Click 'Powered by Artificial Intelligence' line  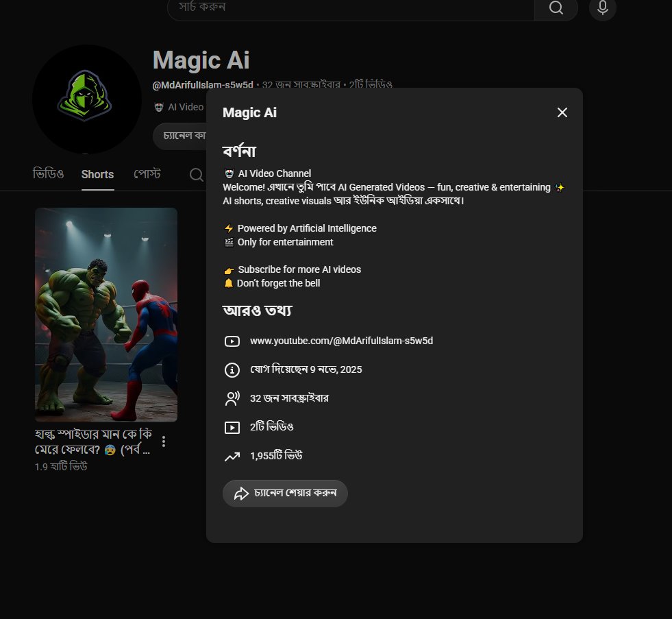tap(307, 228)
